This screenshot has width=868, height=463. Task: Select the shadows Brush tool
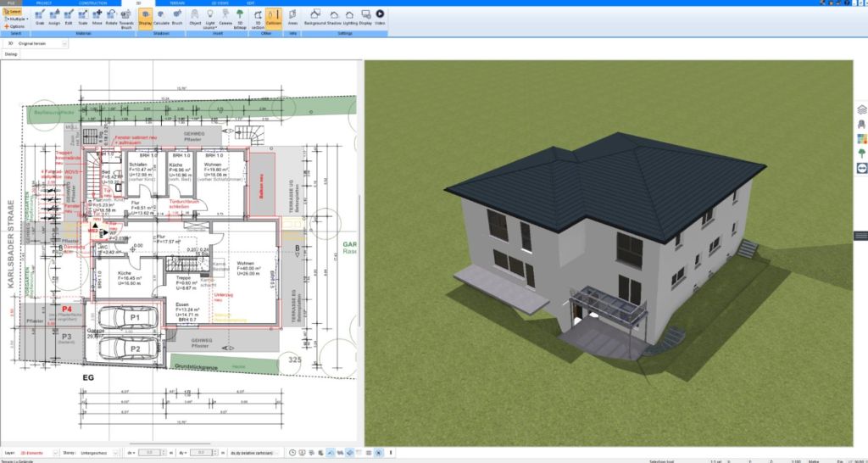tap(177, 17)
